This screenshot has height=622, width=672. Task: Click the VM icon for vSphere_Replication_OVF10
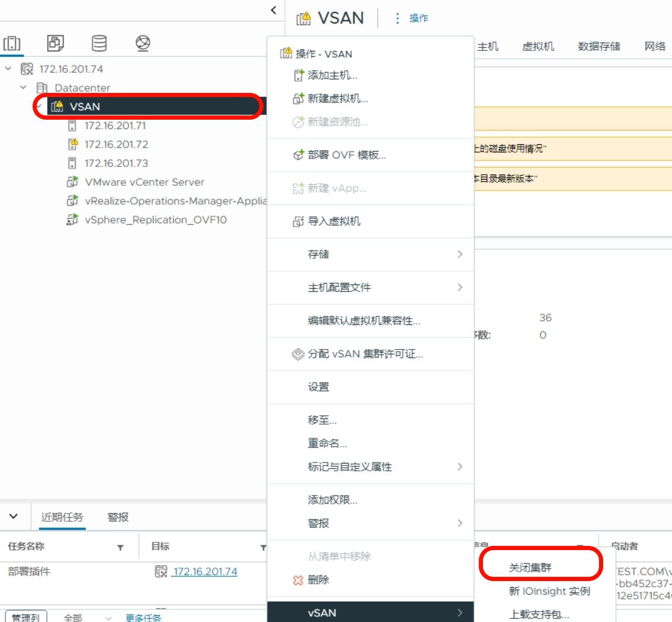click(72, 220)
